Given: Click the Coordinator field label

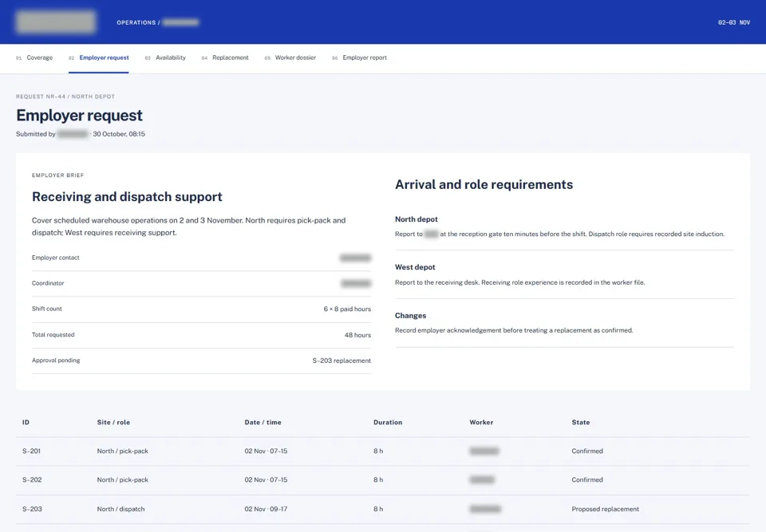Looking at the screenshot, I should 48,283.
